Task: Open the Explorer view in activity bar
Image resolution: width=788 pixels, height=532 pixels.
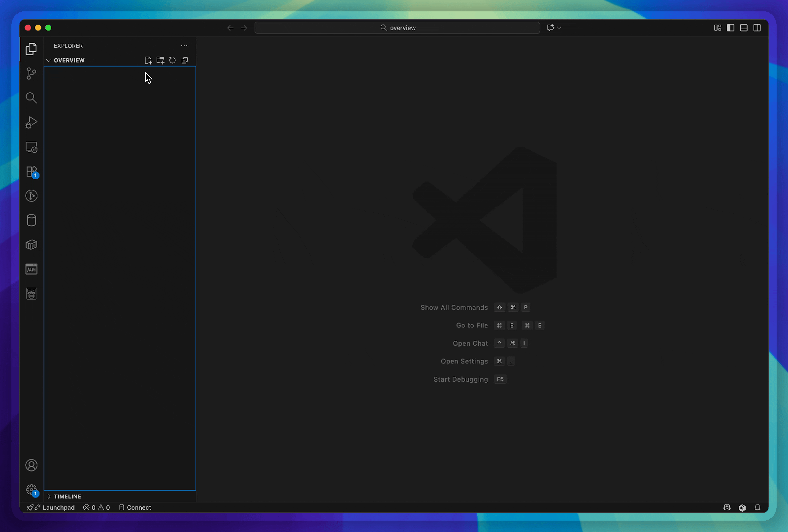Action: 31,49
